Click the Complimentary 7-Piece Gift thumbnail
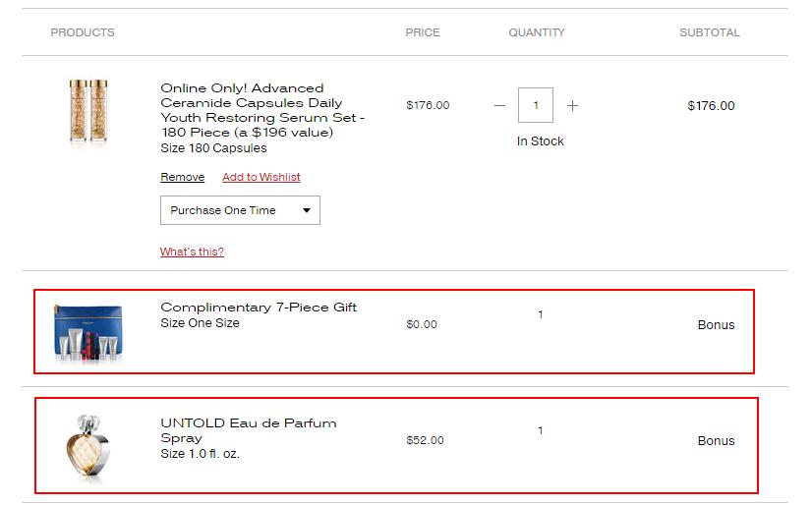The image size is (812, 505). point(88,332)
